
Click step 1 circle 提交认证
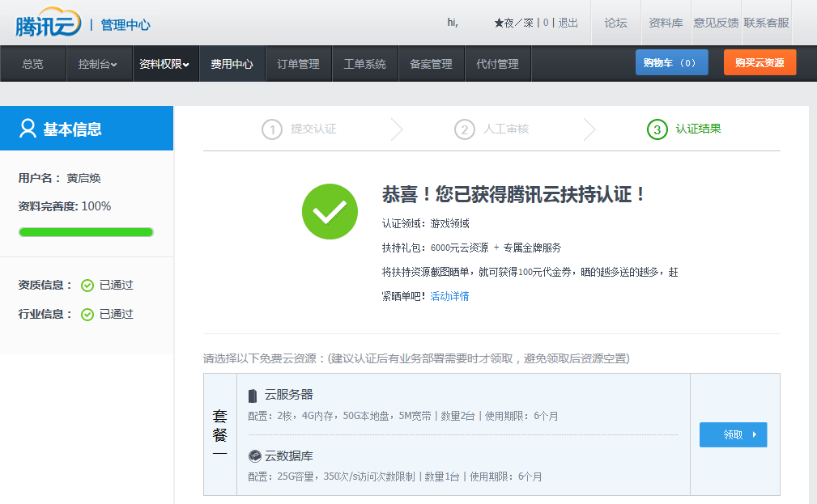coord(272,129)
